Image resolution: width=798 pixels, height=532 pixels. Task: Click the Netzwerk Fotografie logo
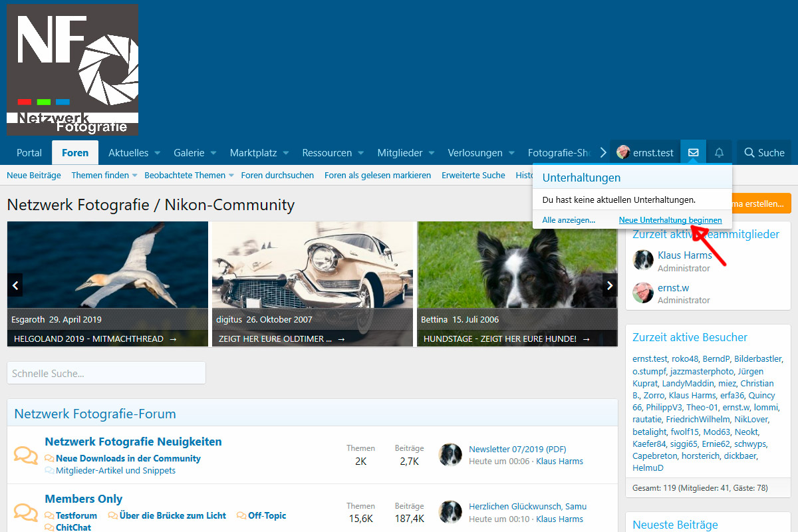72,69
